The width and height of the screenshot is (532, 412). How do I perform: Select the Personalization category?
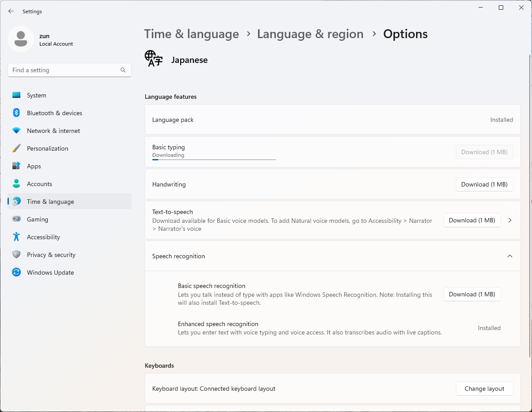coord(69,148)
